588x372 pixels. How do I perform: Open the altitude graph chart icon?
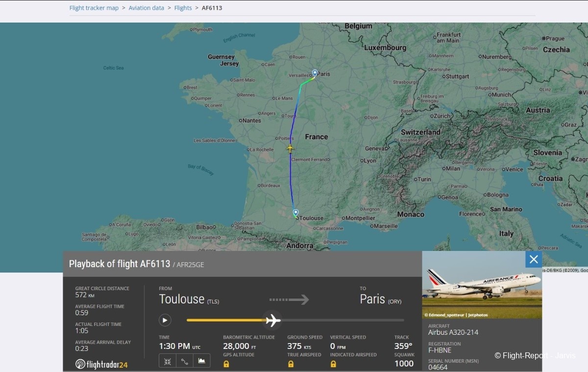pos(201,361)
